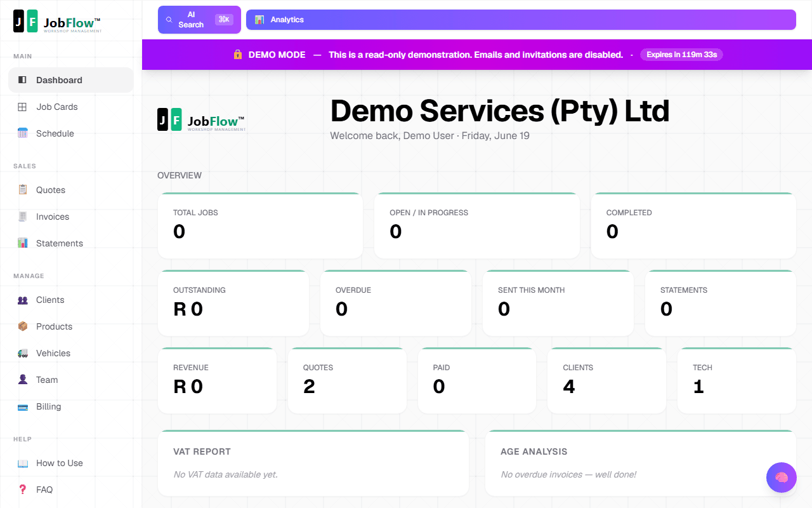Go to the Schedule page

[x=71, y=133]
